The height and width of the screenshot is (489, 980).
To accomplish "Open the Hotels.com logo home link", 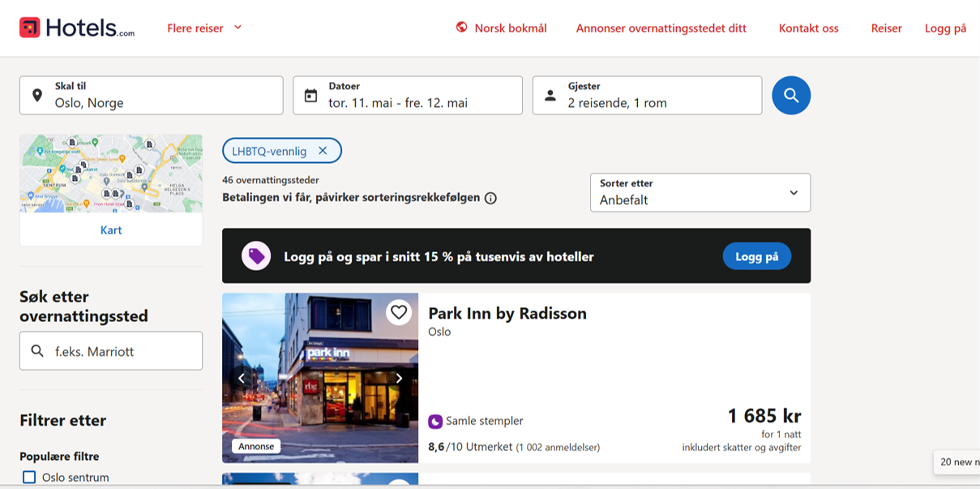I will point(77,28).
